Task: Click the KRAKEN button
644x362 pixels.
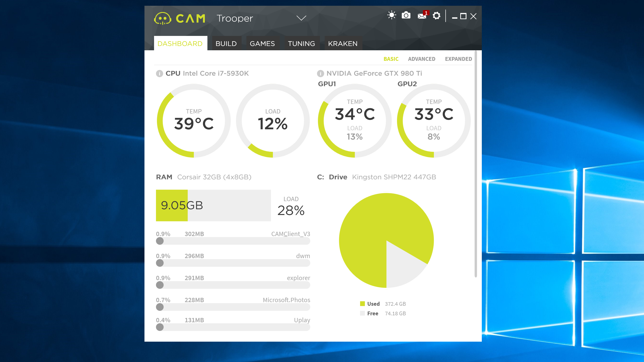Action: pos(342,43)
